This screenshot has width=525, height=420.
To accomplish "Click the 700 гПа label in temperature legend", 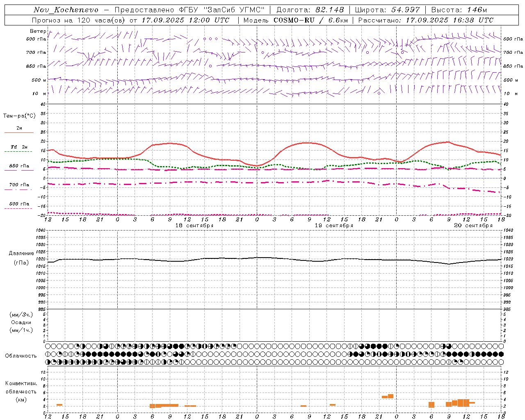I will [19, 185].
